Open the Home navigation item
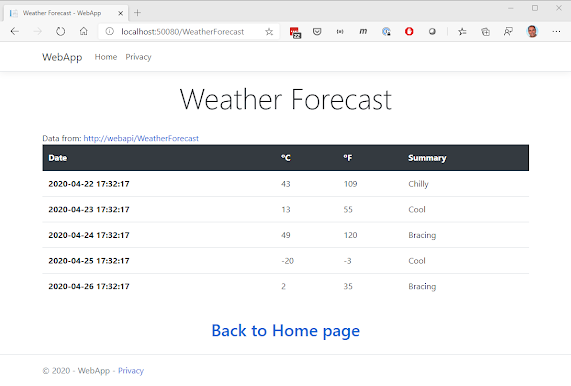The image size is (571, 386). click(x=106, y=57)
